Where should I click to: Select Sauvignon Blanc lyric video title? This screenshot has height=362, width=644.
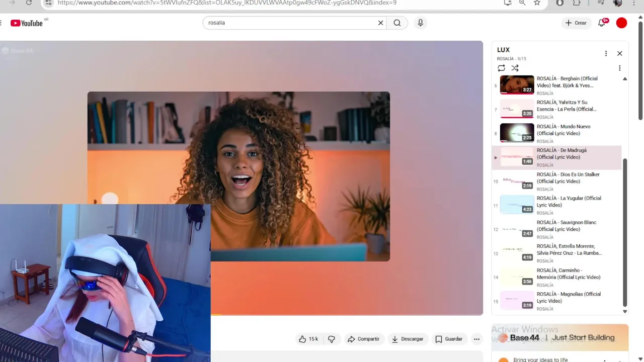pyautogui.click(x=567, y=226)
